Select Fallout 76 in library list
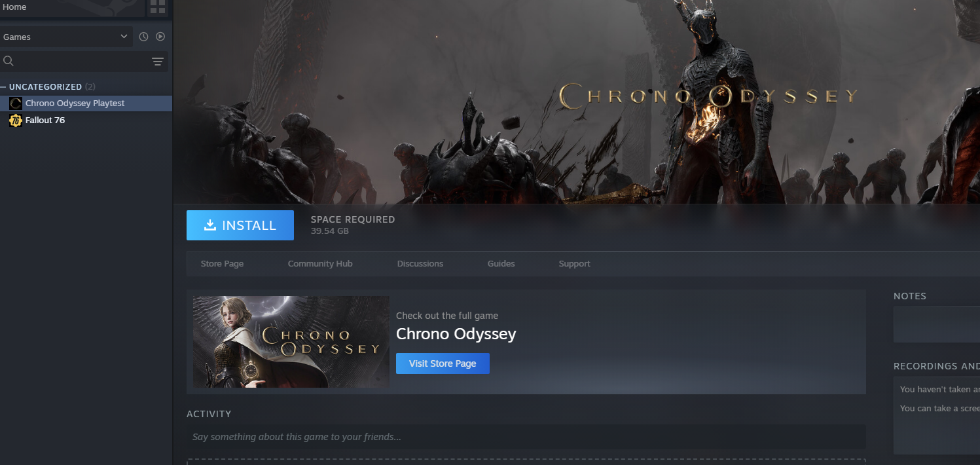The width and height of the screenshot is (980, 465). click(86, 121)
